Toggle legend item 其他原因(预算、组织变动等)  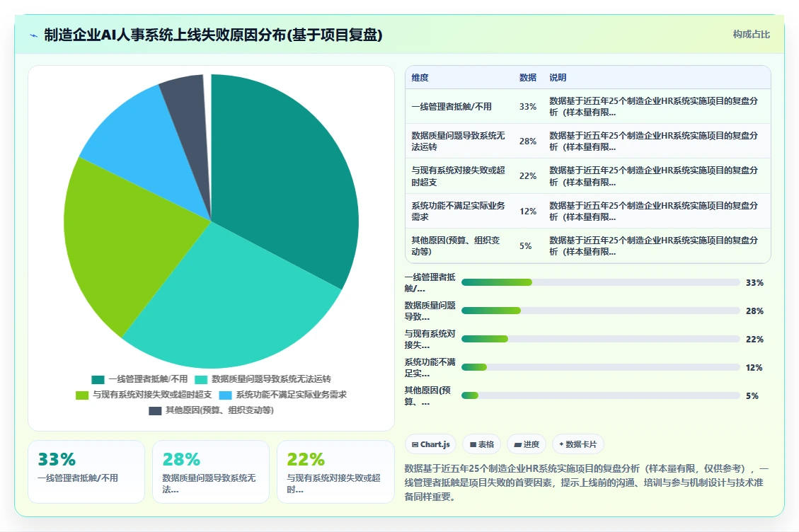coord(211,411)
